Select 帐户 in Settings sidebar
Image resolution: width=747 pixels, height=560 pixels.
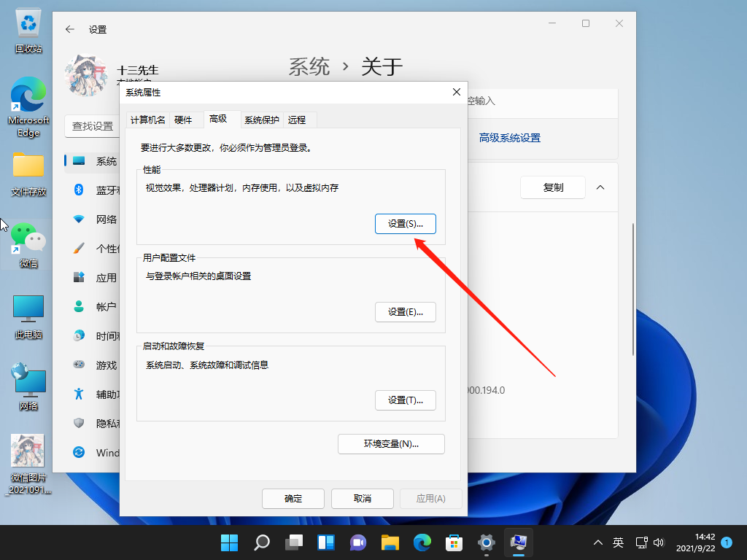point(93,307)
